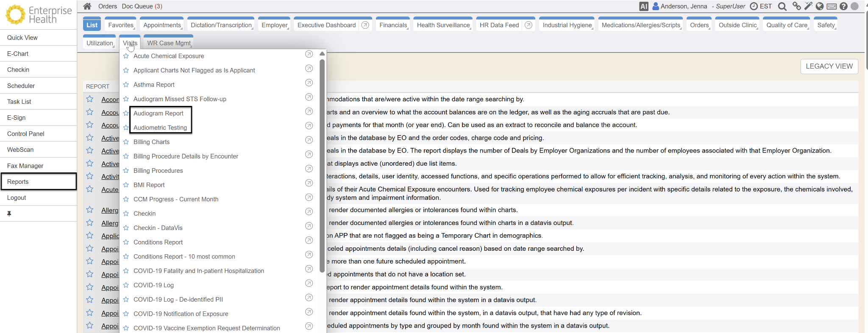
Task: Open Asthma Report in new window arrow
Action: [309, 83]
